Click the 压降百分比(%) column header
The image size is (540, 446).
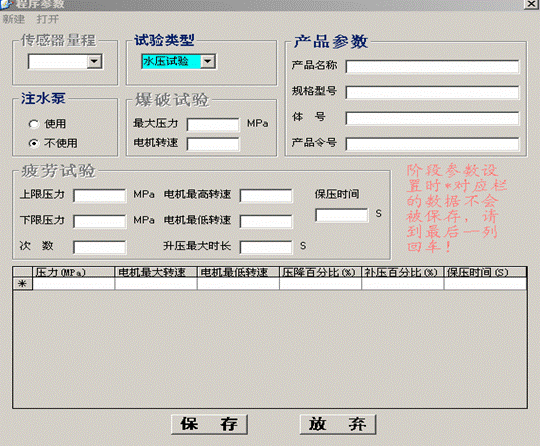coord(320,272)
